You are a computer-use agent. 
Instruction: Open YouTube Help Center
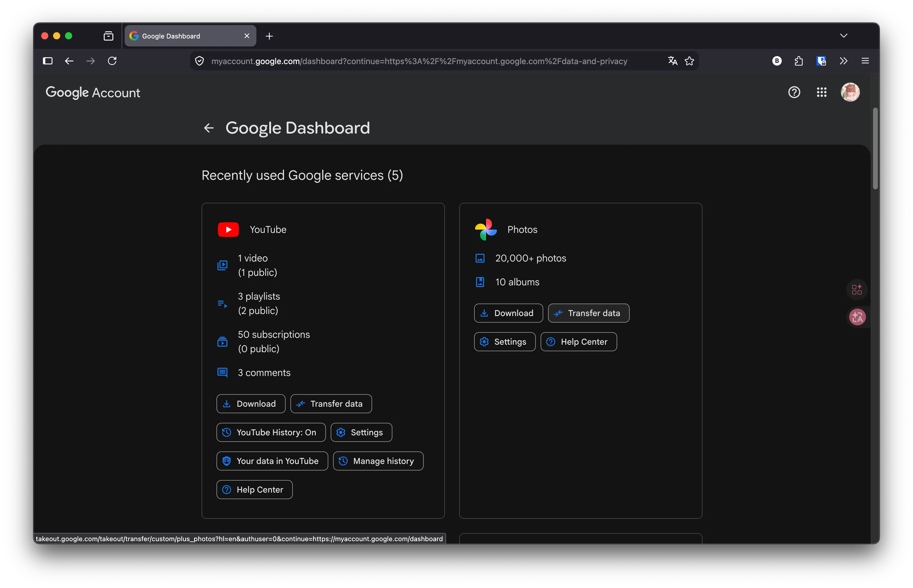click(254, 490)
